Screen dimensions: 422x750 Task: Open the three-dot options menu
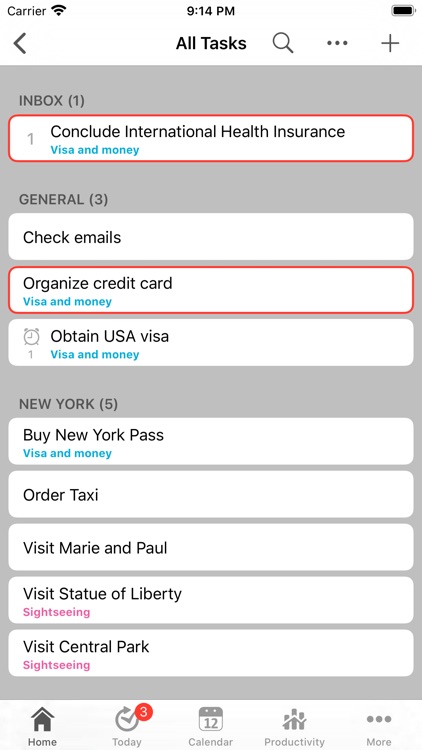coord(337,43)
